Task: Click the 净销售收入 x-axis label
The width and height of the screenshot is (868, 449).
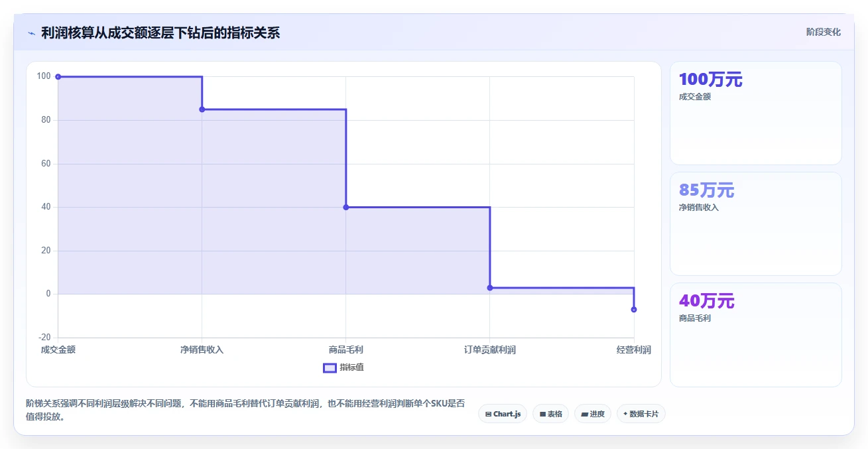Action: (202, 350)
